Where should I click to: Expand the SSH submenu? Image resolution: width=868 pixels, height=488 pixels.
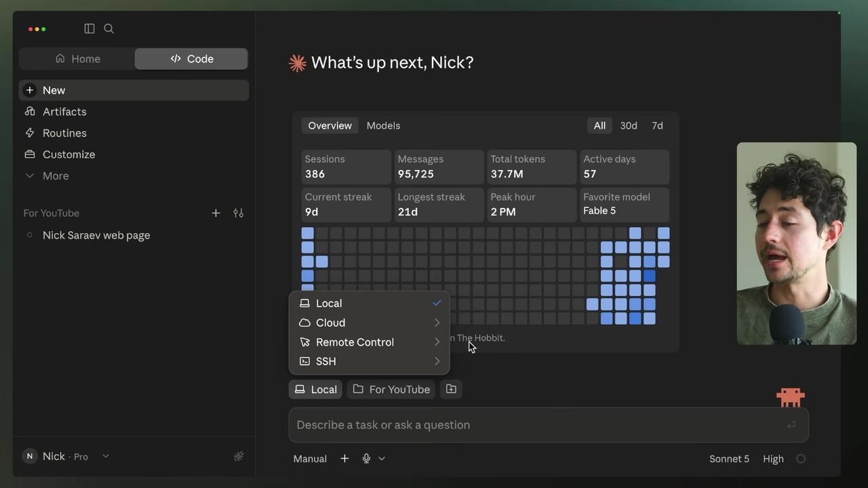pos(370,361)
